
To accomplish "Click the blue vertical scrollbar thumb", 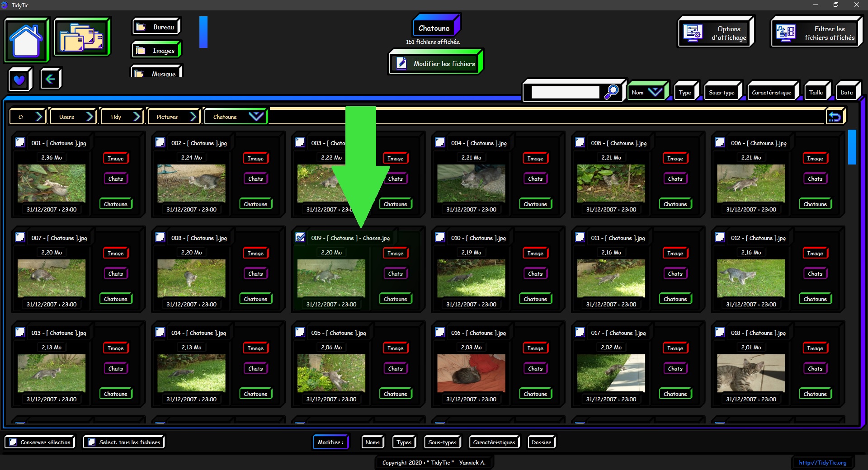I will click(852, 147).
